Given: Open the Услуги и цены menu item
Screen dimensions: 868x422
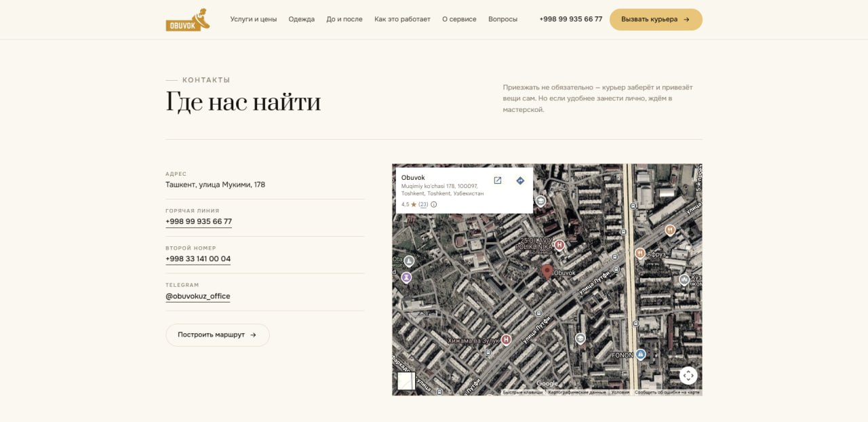Looking at the screenshot, I should pos(254,19).
